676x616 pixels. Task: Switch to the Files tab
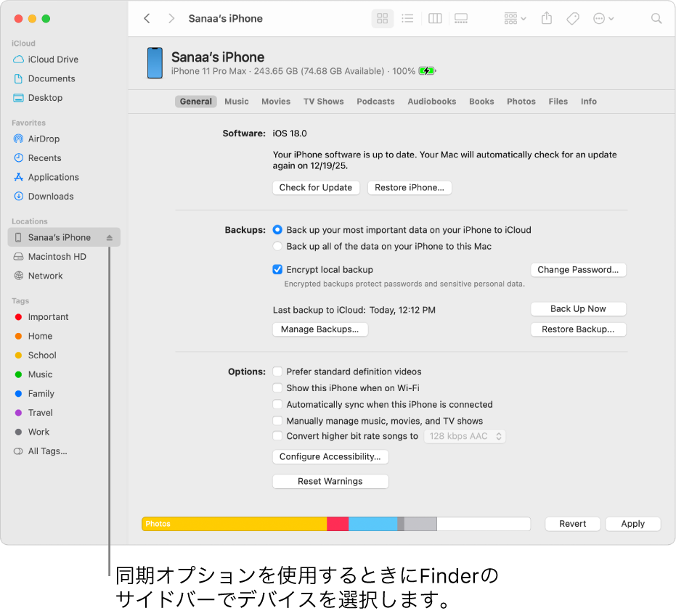point(558,102)
